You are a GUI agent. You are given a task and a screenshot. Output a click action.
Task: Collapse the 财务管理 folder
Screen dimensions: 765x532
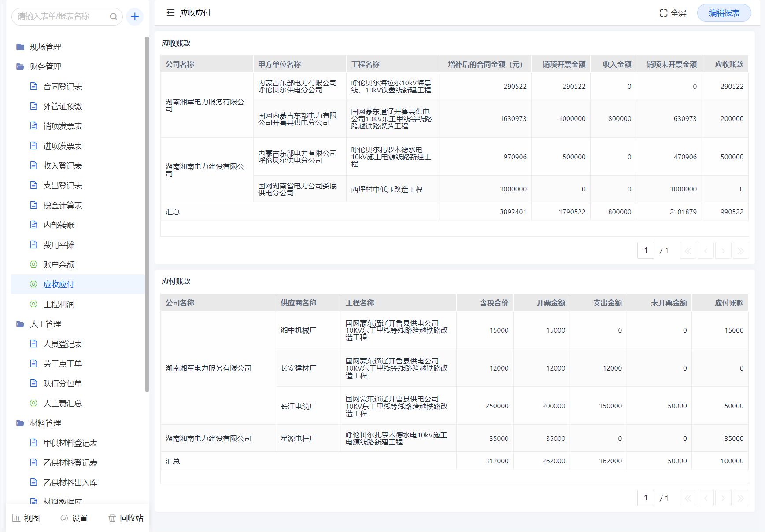pos(45,66)
